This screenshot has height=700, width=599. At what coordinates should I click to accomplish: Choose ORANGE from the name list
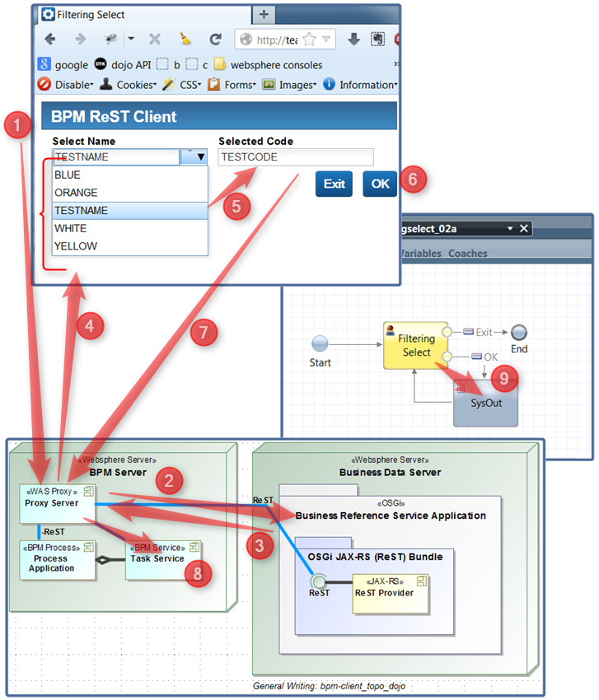[x=130, y=193]
